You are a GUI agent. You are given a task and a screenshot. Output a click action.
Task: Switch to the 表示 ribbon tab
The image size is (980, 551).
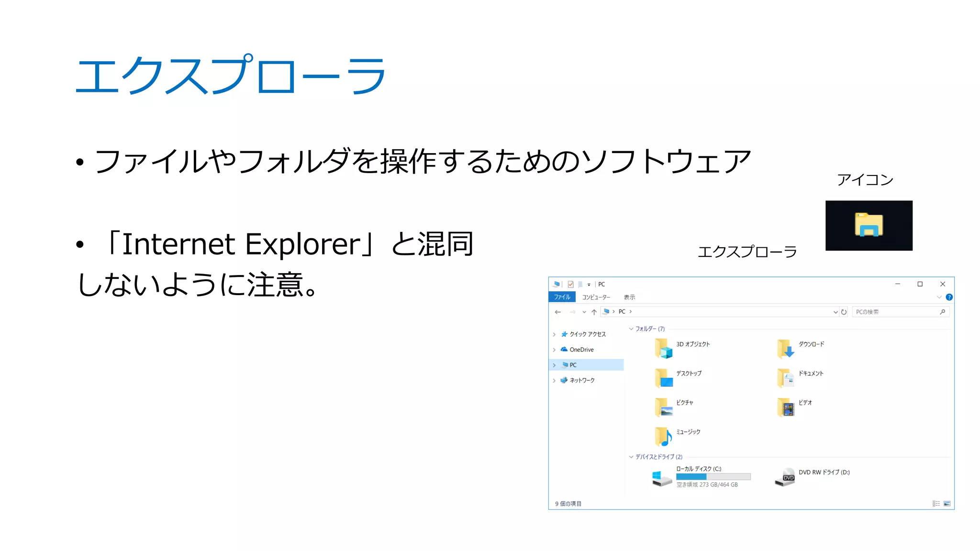[x=629, y=297]
